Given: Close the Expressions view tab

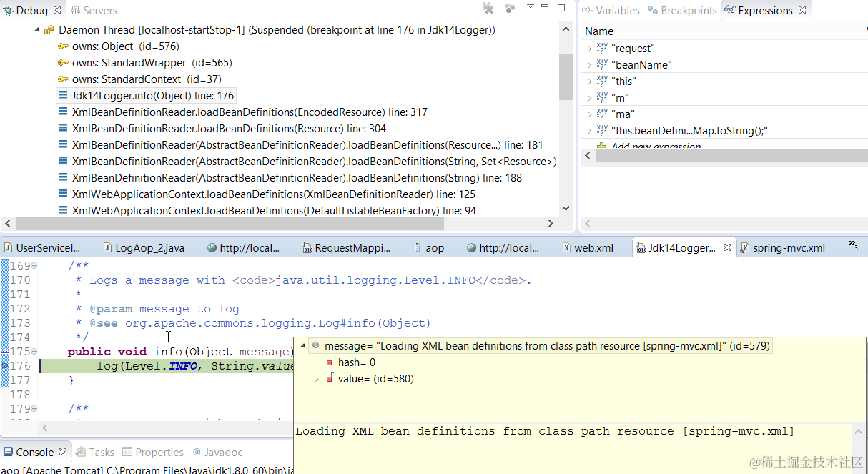Looking at the screenshot, I should [802, 10].
